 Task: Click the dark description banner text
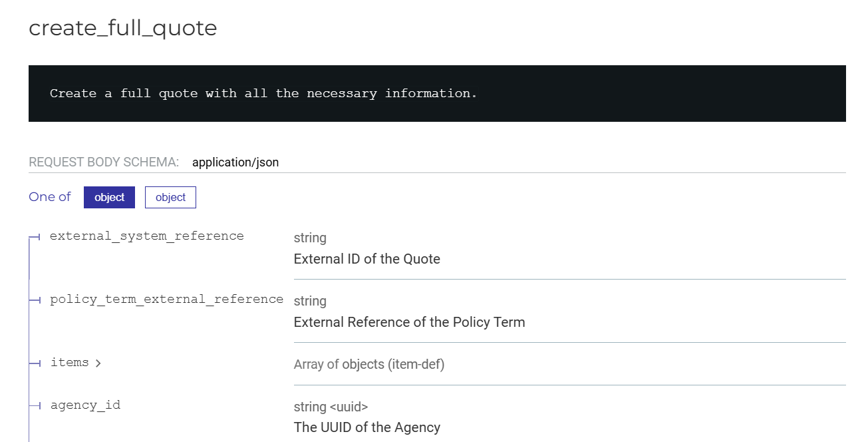coord(262,93)
